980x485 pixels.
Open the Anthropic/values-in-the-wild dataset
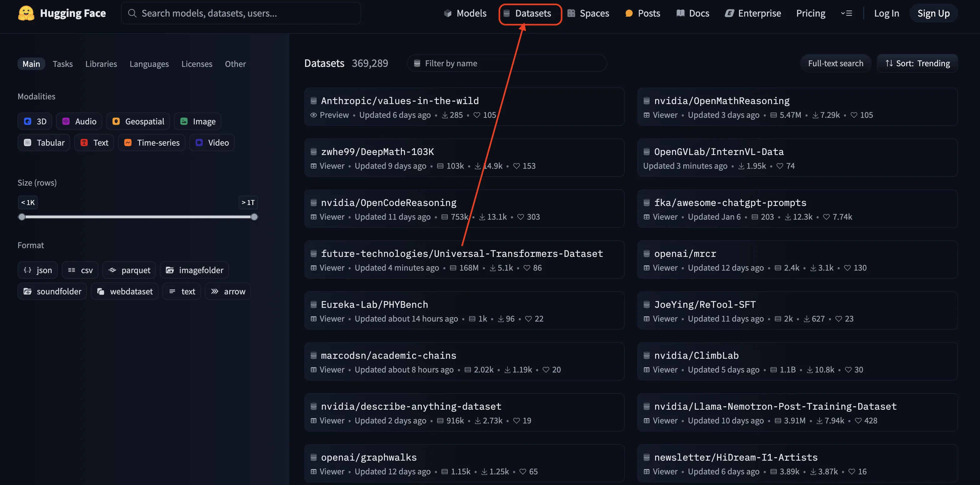[399, 101]
